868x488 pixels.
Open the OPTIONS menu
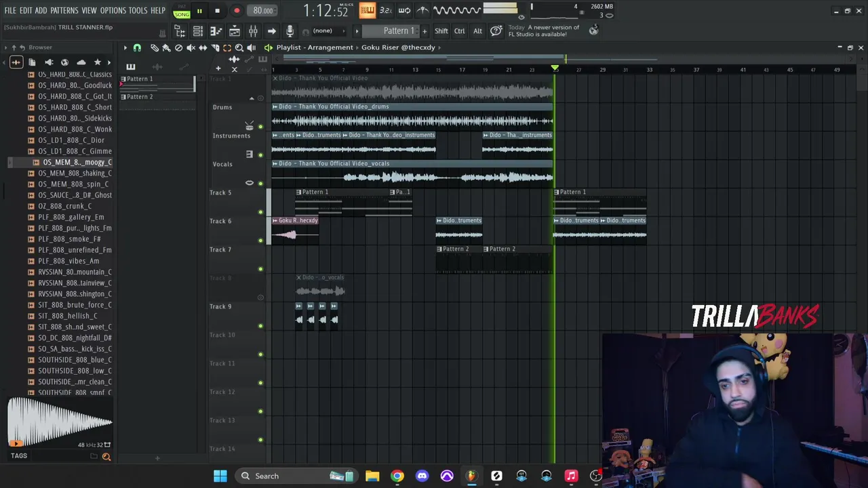(x=113, y=11)
